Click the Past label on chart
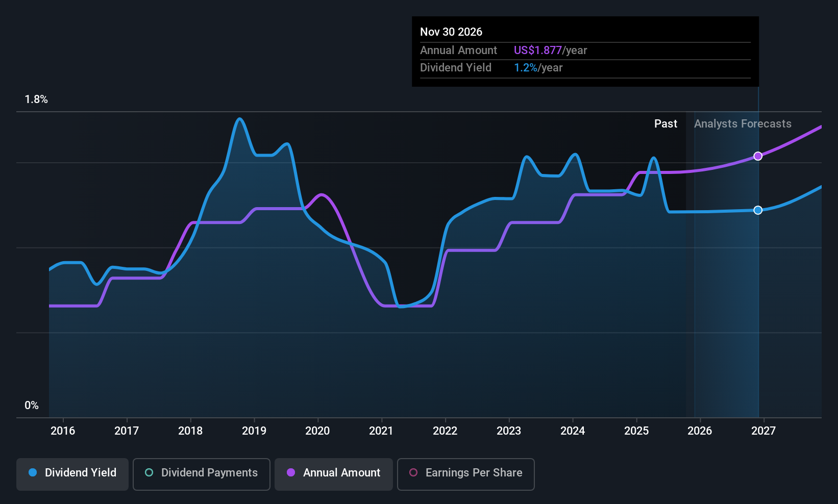838x504 pixels. pyautogui.click(x=666, y=124)
